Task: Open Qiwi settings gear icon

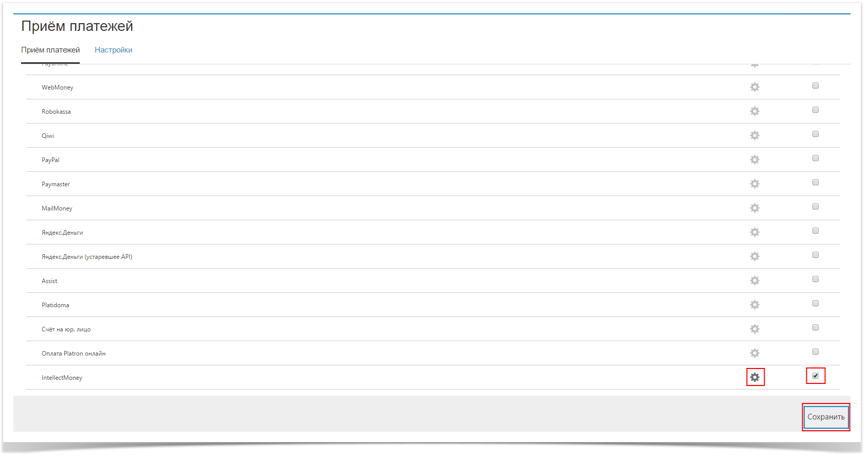Action: 754,135
